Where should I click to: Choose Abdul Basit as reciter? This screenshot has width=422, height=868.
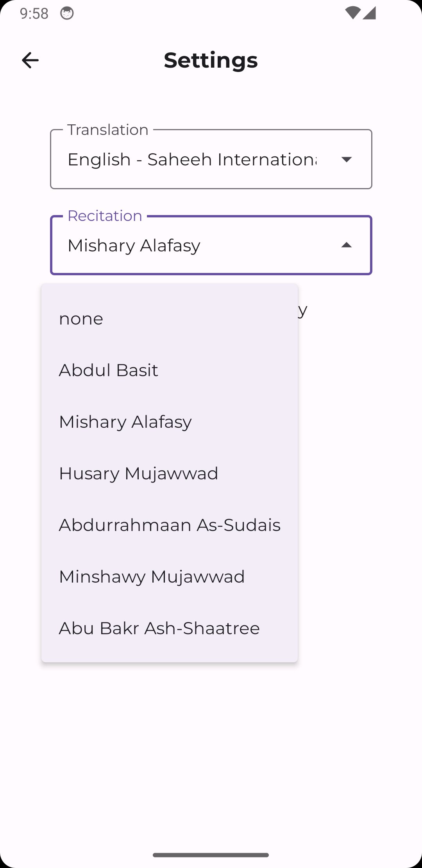[x=170, y=370]
